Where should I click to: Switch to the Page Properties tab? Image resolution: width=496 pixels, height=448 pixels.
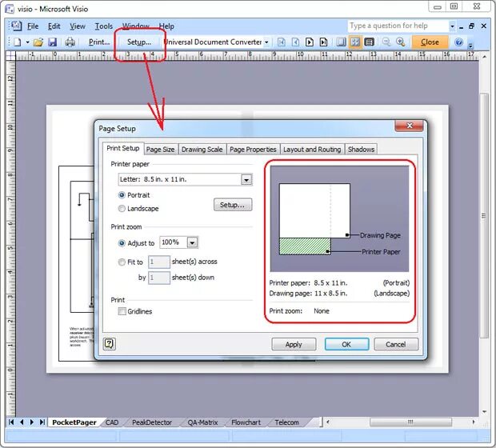tap(253, 150)
